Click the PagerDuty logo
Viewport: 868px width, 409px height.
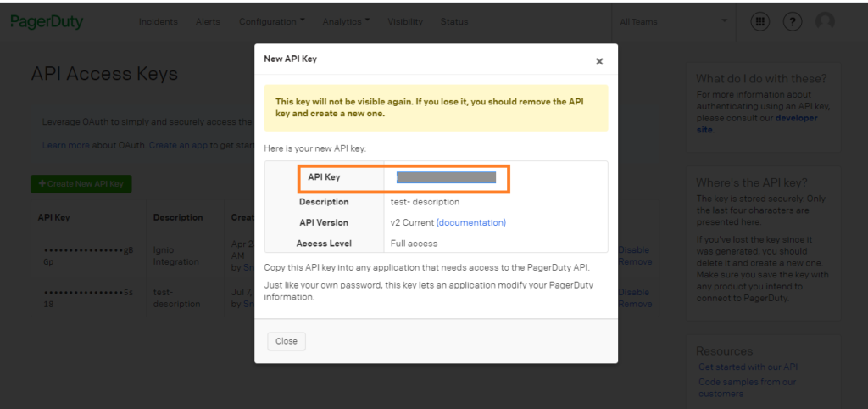pos(47,22)
